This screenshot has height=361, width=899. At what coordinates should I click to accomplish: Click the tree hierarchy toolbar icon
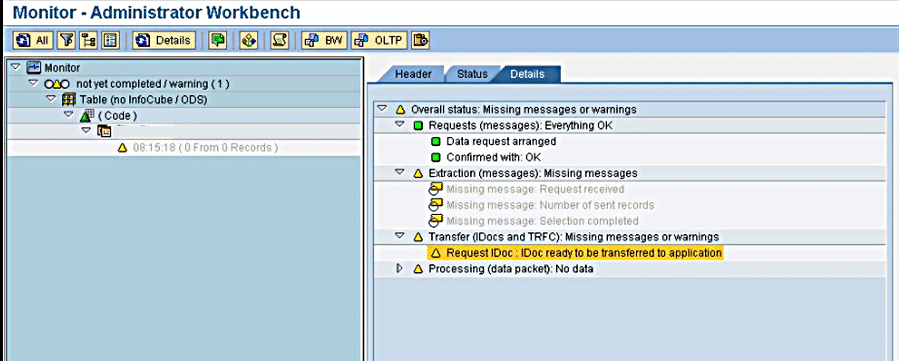(88, 41)
